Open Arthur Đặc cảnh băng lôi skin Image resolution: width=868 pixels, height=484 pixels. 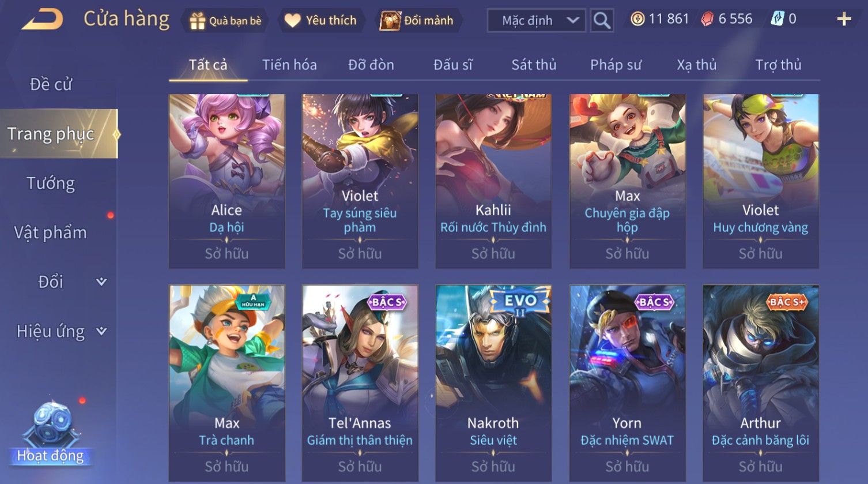[x=761, y=383]
